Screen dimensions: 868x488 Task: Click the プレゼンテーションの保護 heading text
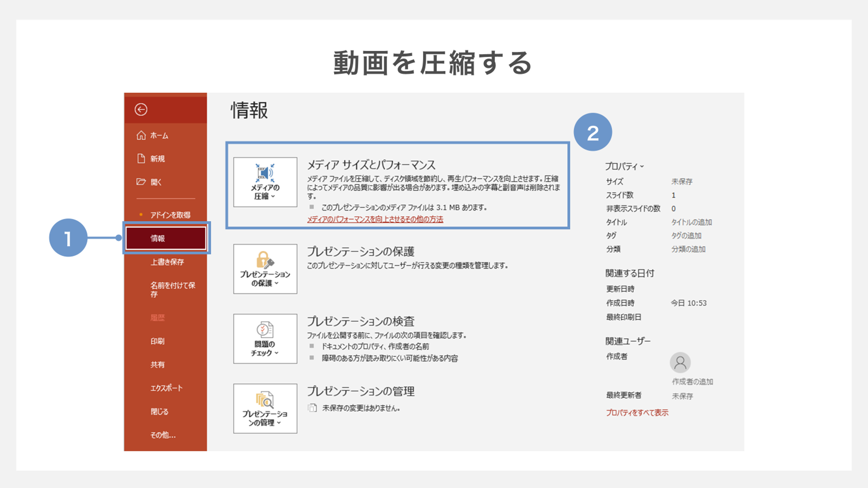(361, 251)
